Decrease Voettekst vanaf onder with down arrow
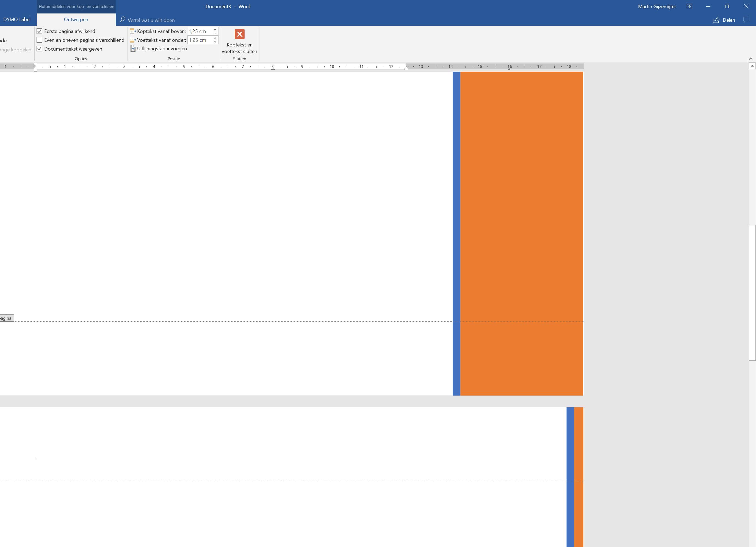Image resolution: width=756 pixels, height=547 pixels. click(x=215, y=42)
